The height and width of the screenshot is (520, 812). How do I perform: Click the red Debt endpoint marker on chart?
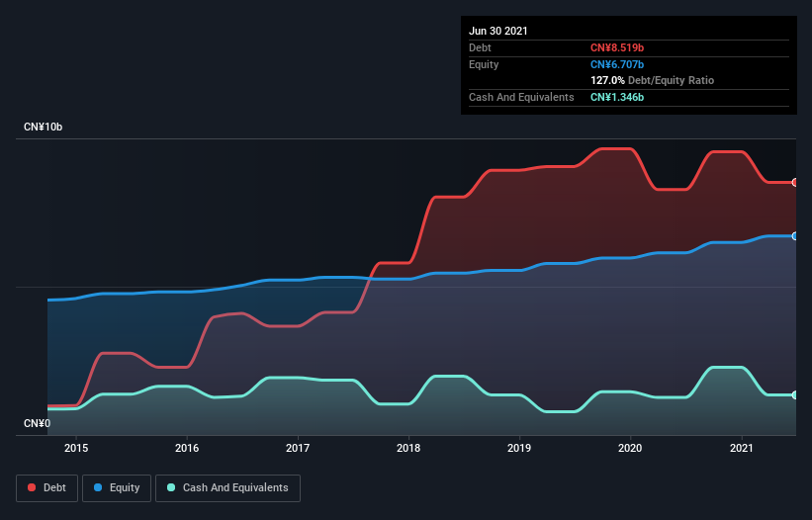point(794,183)
